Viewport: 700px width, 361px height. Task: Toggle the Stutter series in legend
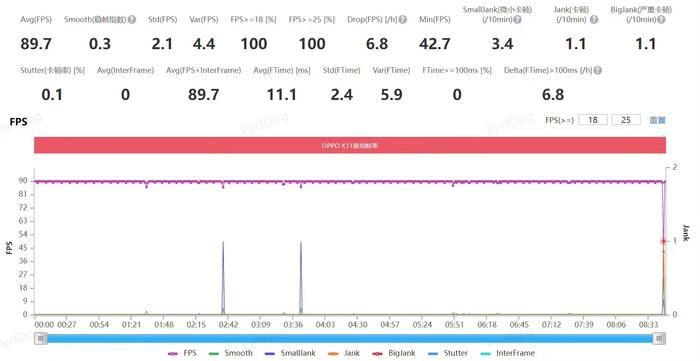448,353
